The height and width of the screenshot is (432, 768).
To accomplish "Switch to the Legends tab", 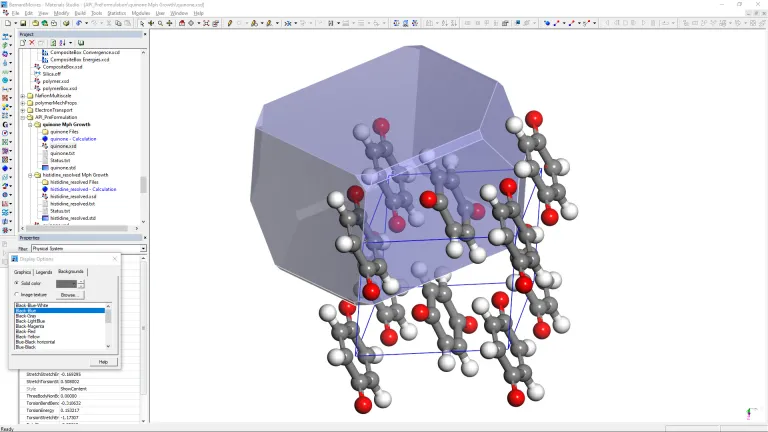I will point(44,272).
